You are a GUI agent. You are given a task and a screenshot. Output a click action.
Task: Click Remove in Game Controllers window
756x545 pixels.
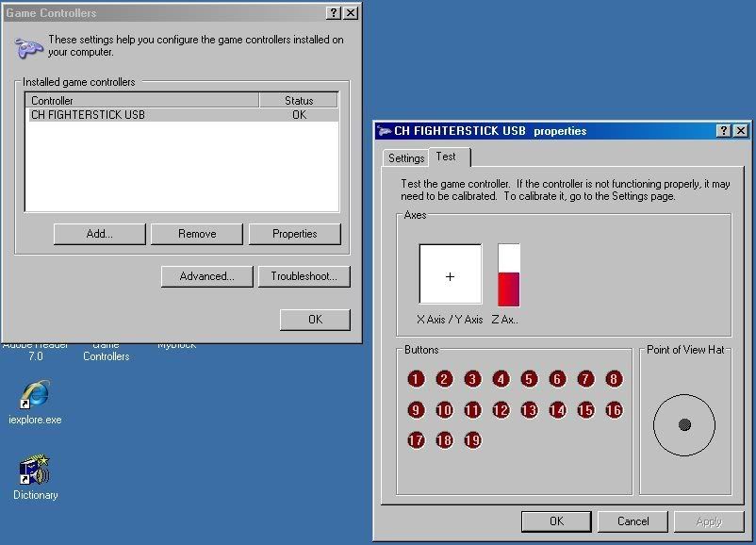(197, 234)
